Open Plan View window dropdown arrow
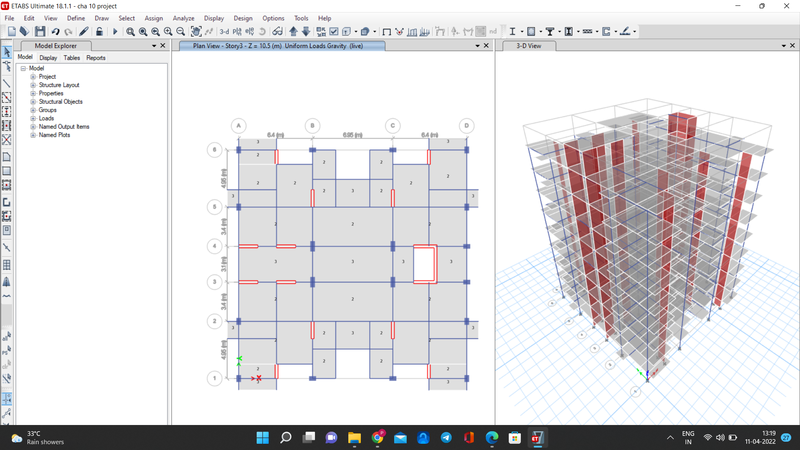Image resolution: width=800 pixels, height=450 pixels. (478, 46)
